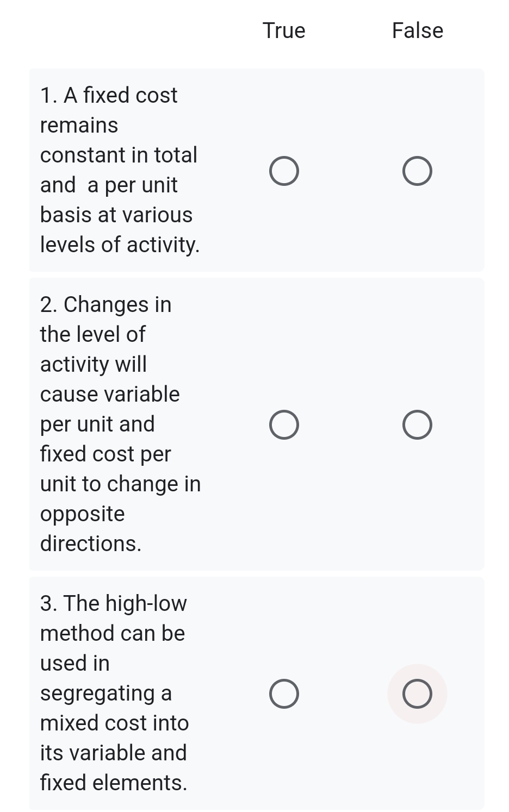Click the 'unit to change in' line
The height and width of the screenshot is (812, 509).
(121, 484)
